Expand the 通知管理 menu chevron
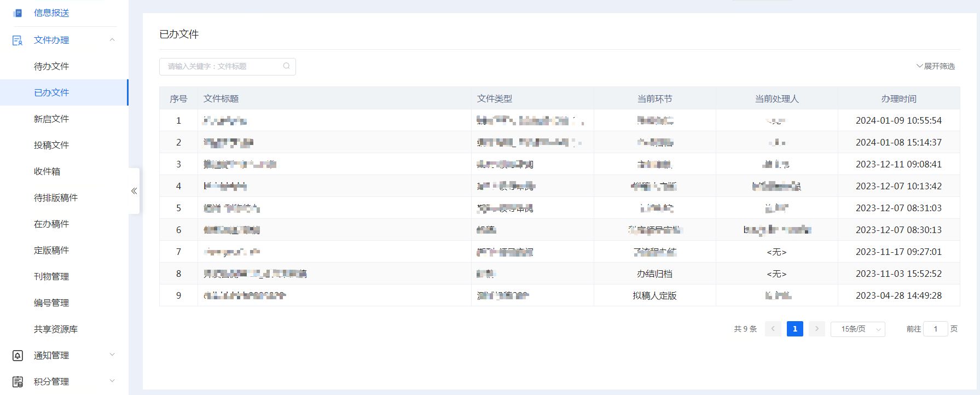Viewport: 980px width, 395px height. click(112, 355)
